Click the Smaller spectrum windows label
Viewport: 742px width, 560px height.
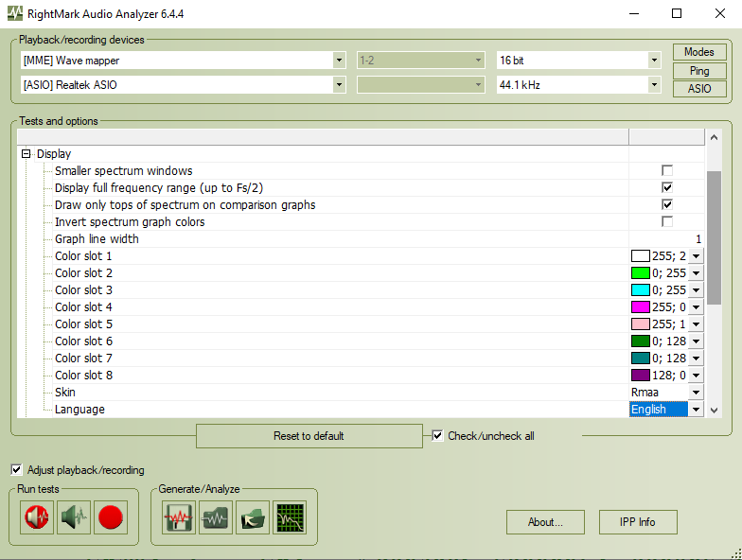[123, 170]
